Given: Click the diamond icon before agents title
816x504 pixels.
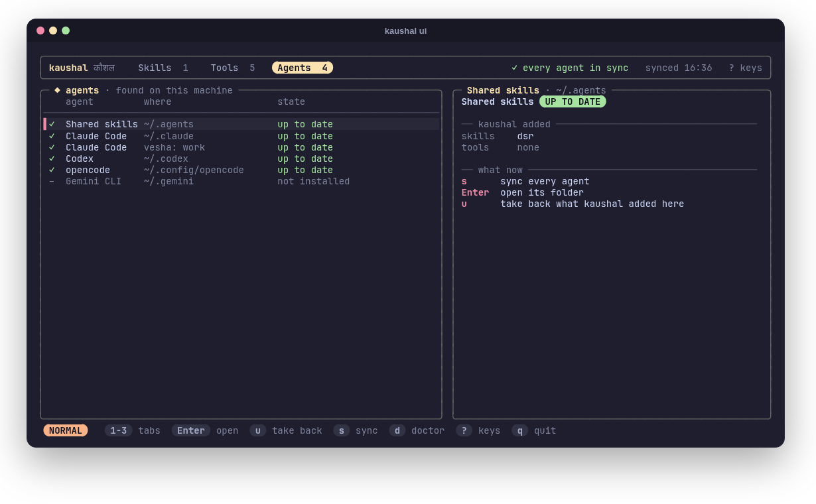Looking at the screenshot, I should point(57,90).
